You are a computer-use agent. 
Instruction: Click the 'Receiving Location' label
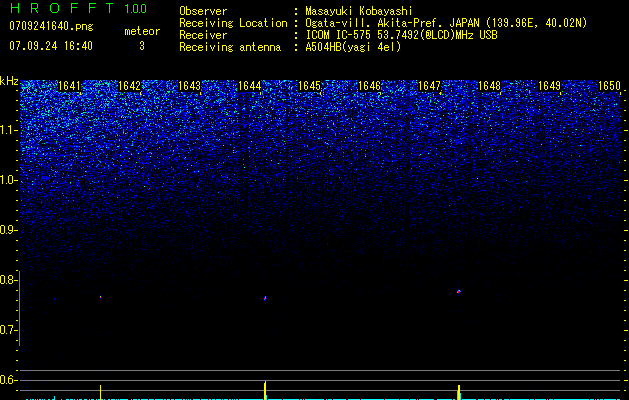click(233, 23)
